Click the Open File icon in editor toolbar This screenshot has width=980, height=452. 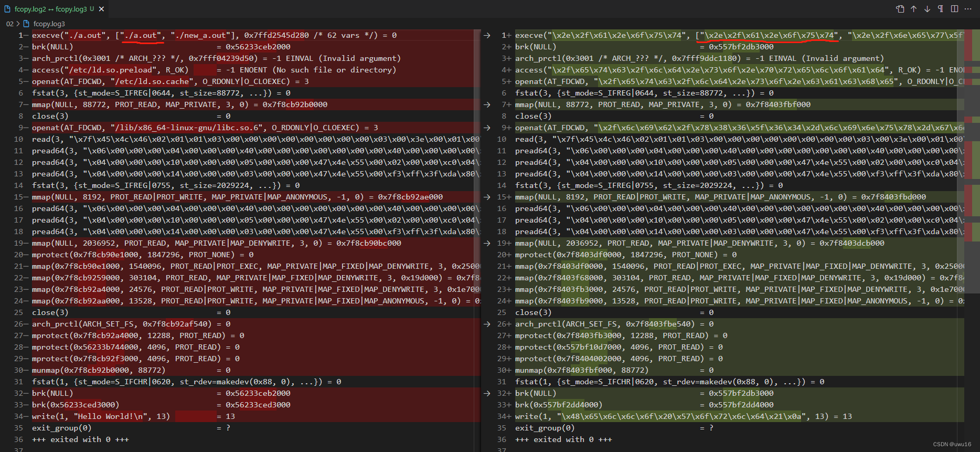click(900, 9)
